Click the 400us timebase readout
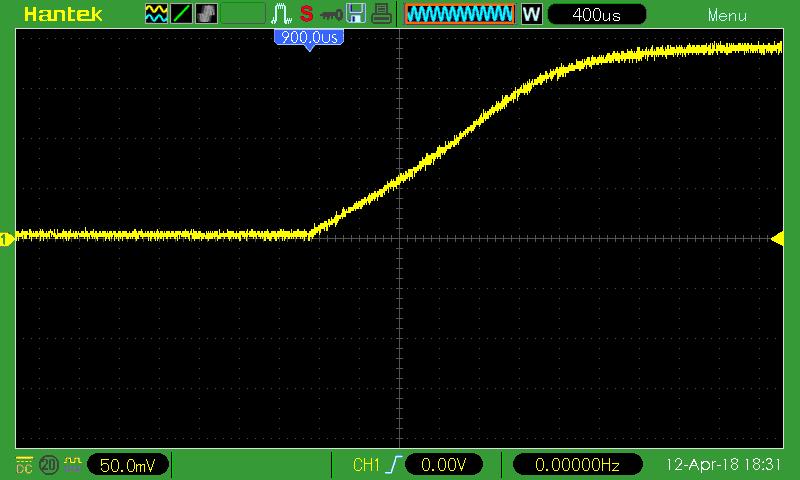This screenshot has width=800, height=480. pos(596,14)
